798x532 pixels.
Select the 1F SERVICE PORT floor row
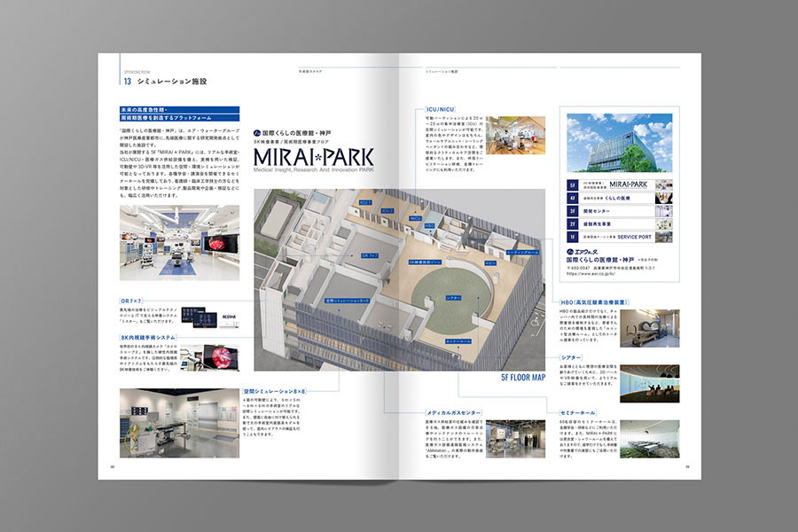[620, 237]
